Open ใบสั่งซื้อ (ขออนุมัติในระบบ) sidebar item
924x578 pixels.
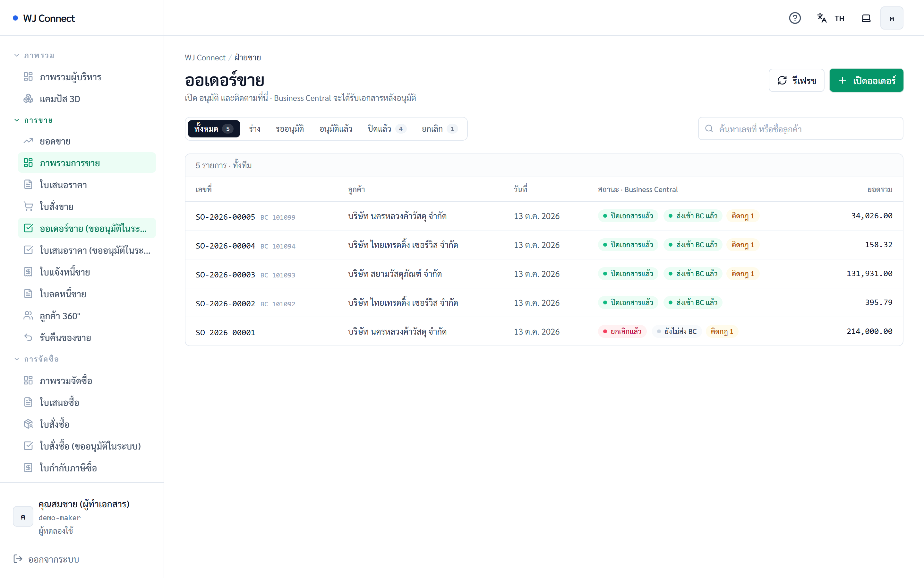[x=87, y=446]
